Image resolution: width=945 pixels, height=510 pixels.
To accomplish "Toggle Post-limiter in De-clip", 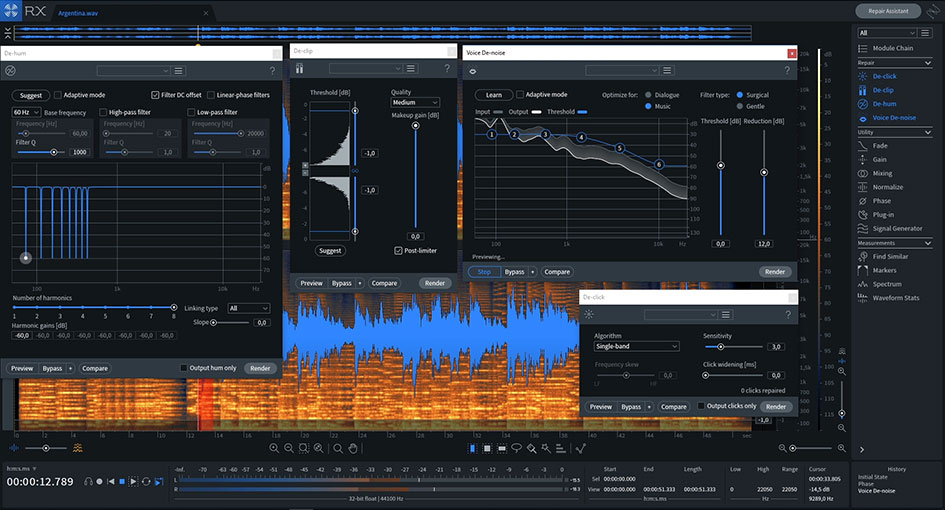I will 398,250.
